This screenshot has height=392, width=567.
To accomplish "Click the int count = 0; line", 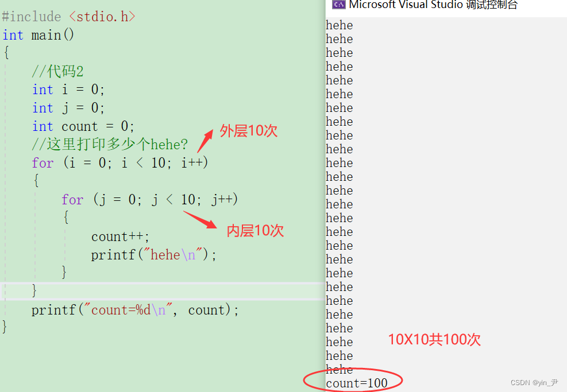I will pos(83,126).
